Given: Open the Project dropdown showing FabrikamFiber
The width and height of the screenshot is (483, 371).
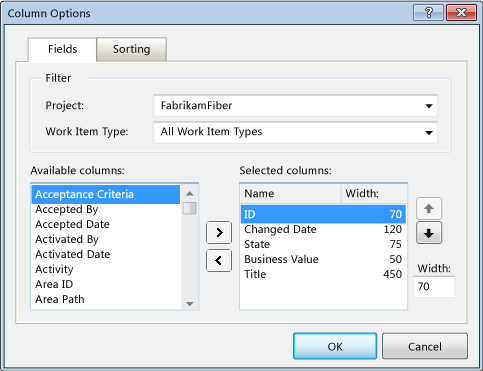Looking at the screenshot, I should (x=295, y=106).
